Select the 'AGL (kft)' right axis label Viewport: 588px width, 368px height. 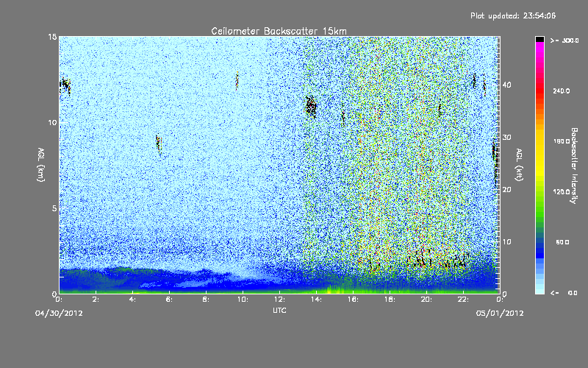[x=519, y=164]
